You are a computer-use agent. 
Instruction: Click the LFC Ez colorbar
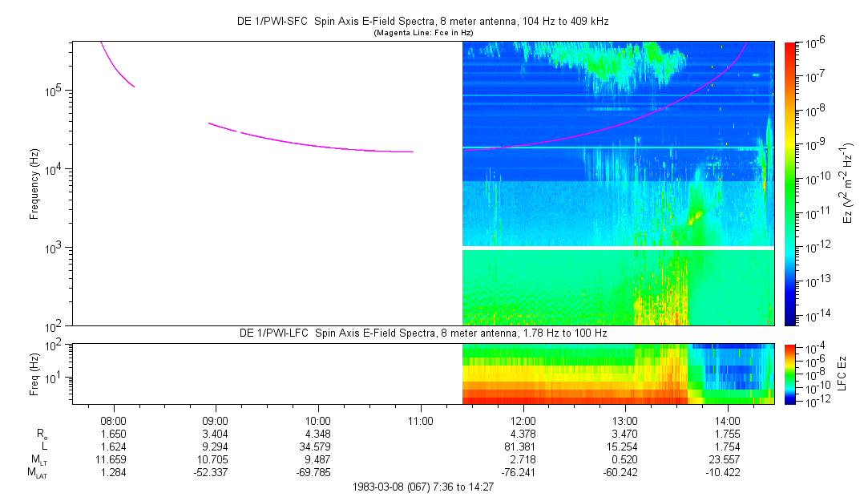pyautogui.click(x=790, y=373)
